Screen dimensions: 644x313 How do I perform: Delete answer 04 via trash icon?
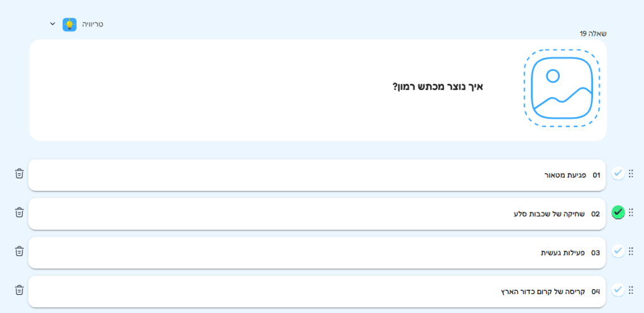point(19,290)
